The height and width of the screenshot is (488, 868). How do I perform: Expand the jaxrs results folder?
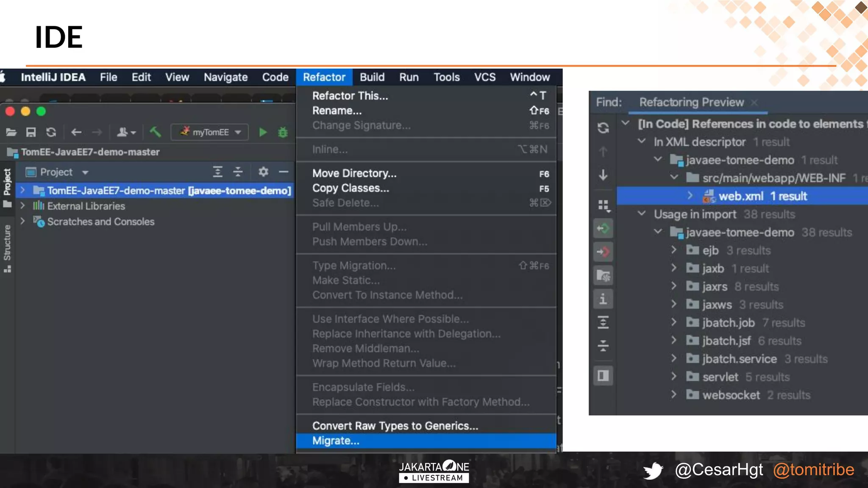point(674,286)
